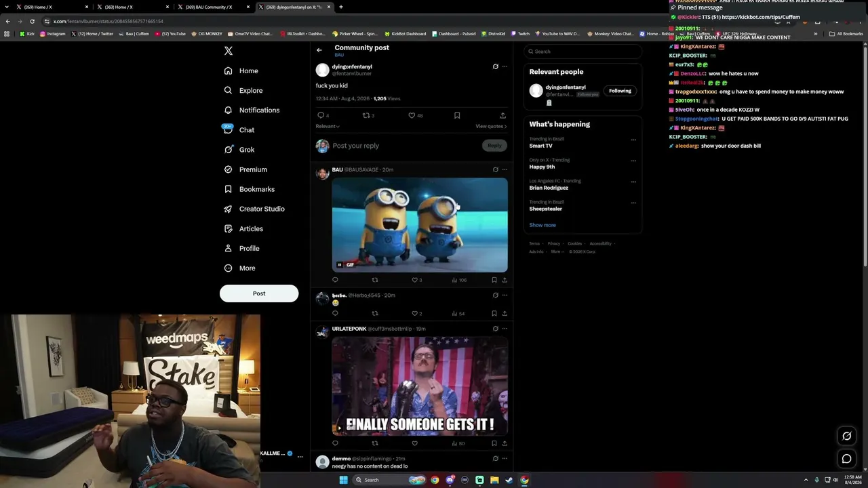Open Explore in the X sidebar
868x488 pixels.
click(x=243, y=90)
